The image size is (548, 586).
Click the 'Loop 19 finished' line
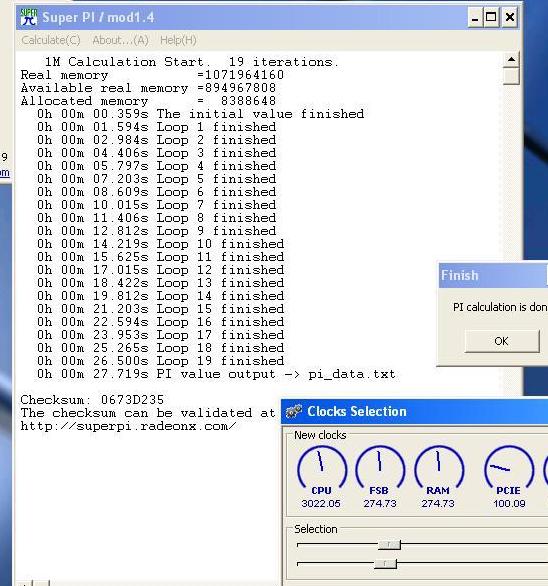tap(161, 361)
